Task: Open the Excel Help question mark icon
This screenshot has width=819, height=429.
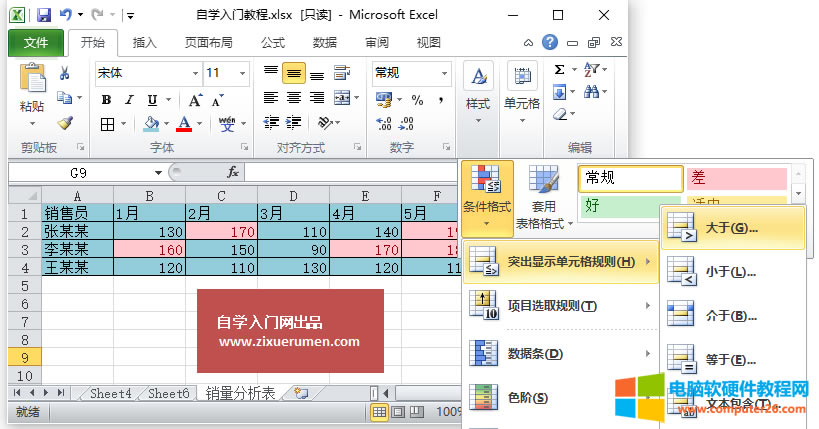Action: click(x=550, y=43)
